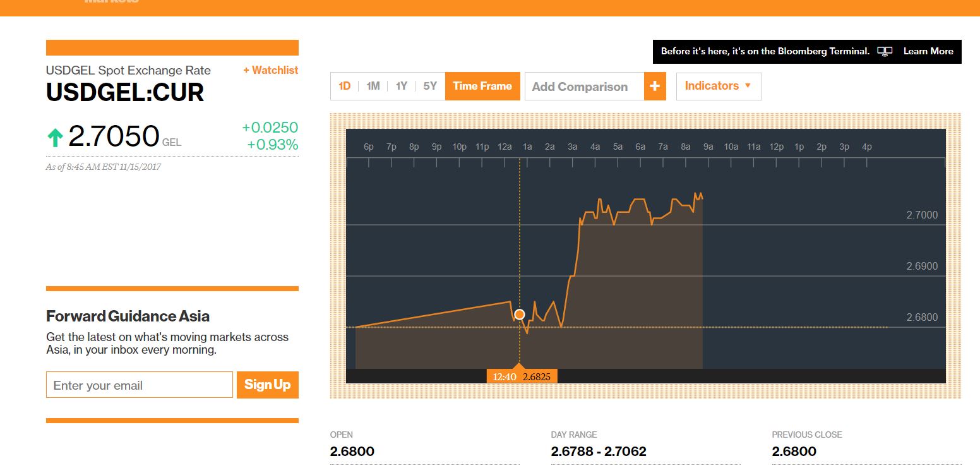Click the Day Range value 2.6788 - 2.7062

(599, 452)
